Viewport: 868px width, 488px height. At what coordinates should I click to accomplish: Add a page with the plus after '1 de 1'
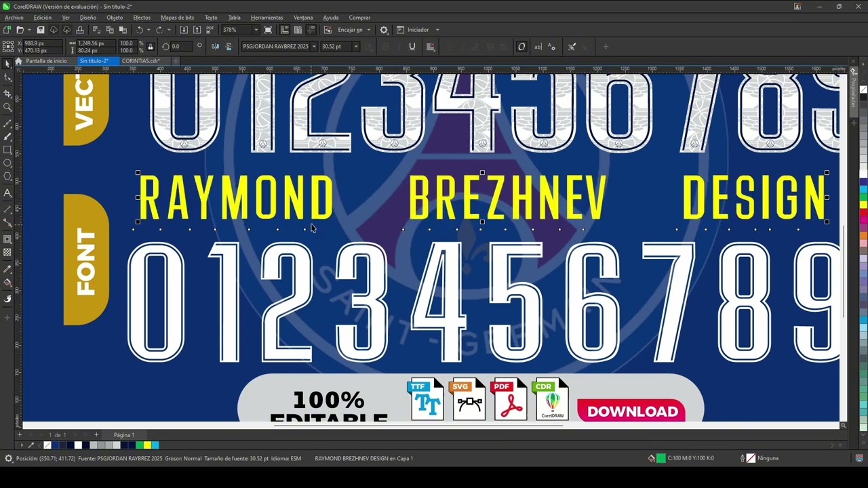(96, 434)
